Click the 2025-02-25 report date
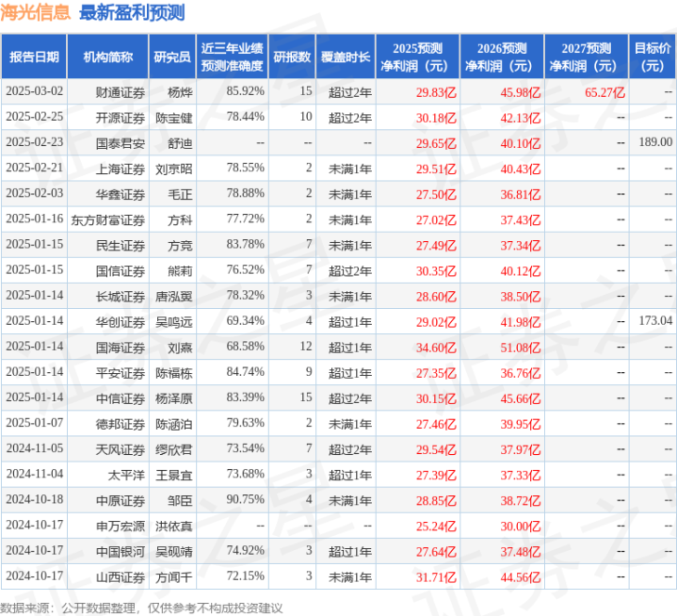The width and height of the screenshot is (677, 616). tap(35, 117)
